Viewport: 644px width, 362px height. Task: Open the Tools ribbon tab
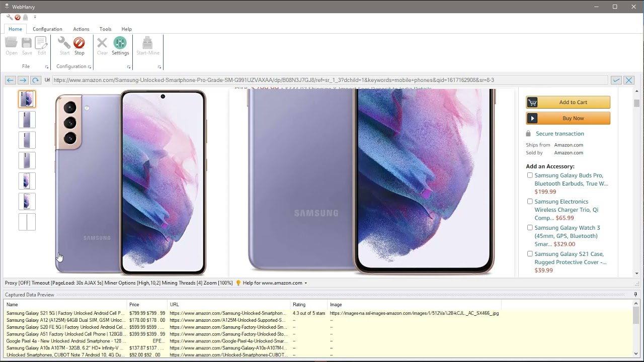click(105, 29)
